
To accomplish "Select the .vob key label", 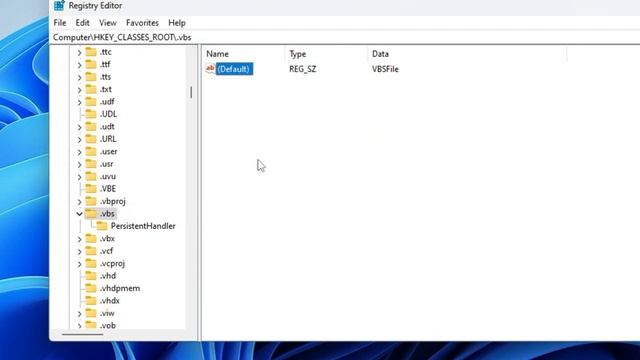I will (x=108, y=326).
